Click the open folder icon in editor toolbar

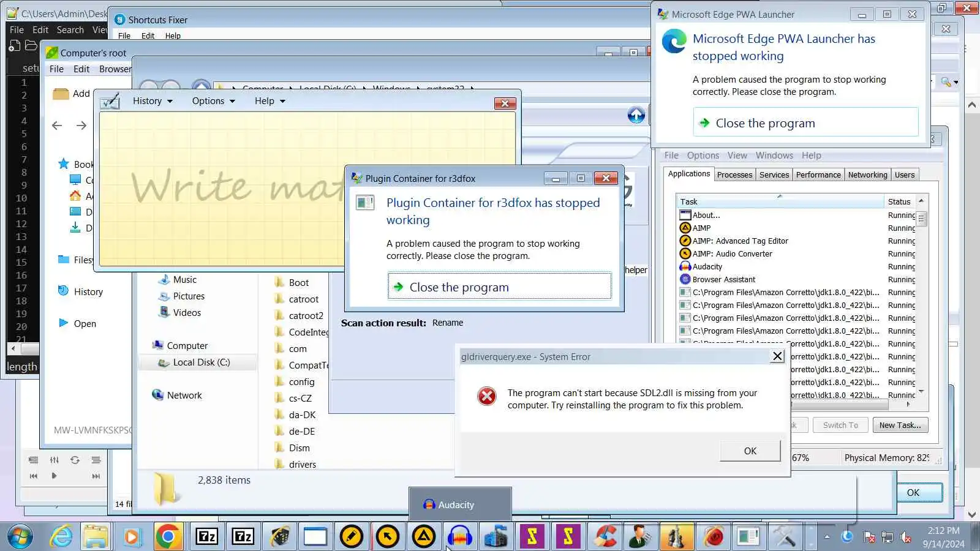pos(31,45)
